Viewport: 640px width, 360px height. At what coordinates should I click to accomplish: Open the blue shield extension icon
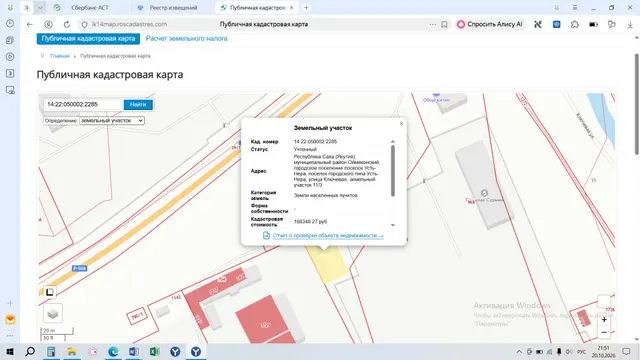click(x=556, y=24)
